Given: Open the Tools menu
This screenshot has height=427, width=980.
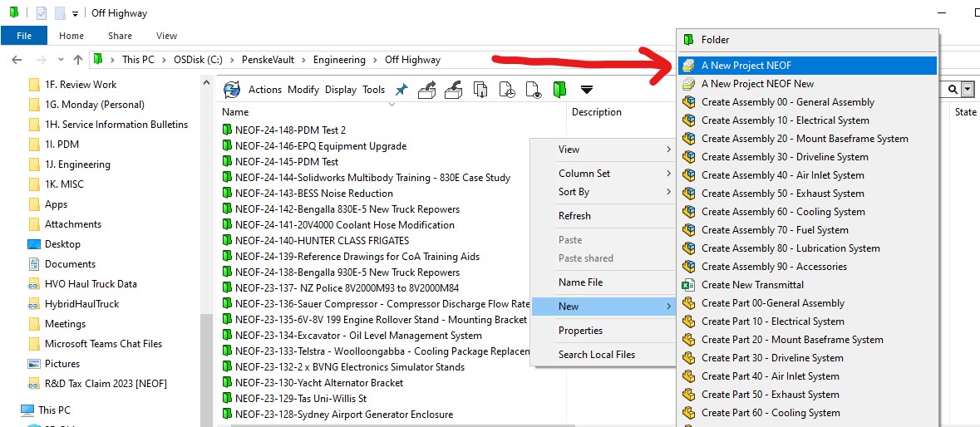Looking at the screenshot, I should tap(374, 90).
